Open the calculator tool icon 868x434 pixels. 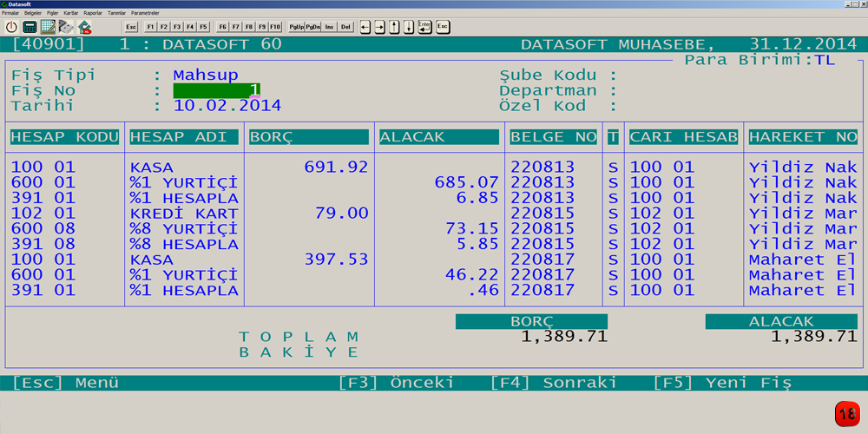[30, 26]
